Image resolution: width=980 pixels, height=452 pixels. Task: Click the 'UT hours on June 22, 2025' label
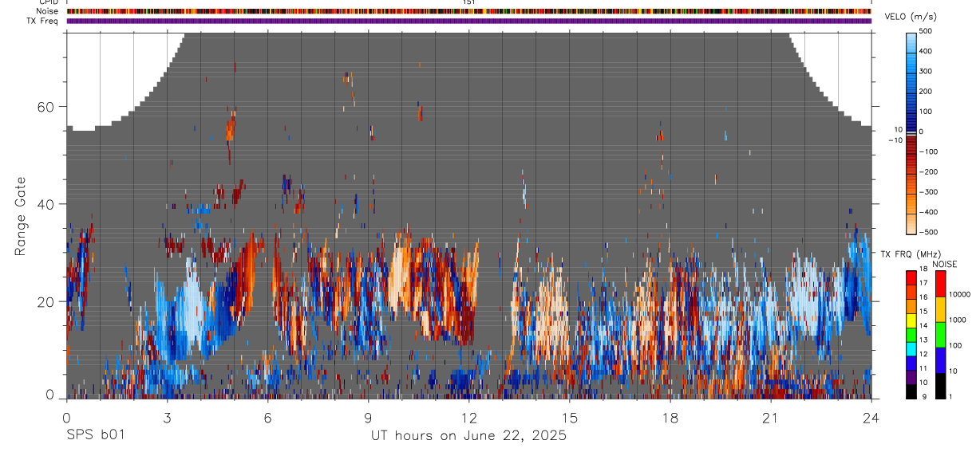(x=468, y=436)
